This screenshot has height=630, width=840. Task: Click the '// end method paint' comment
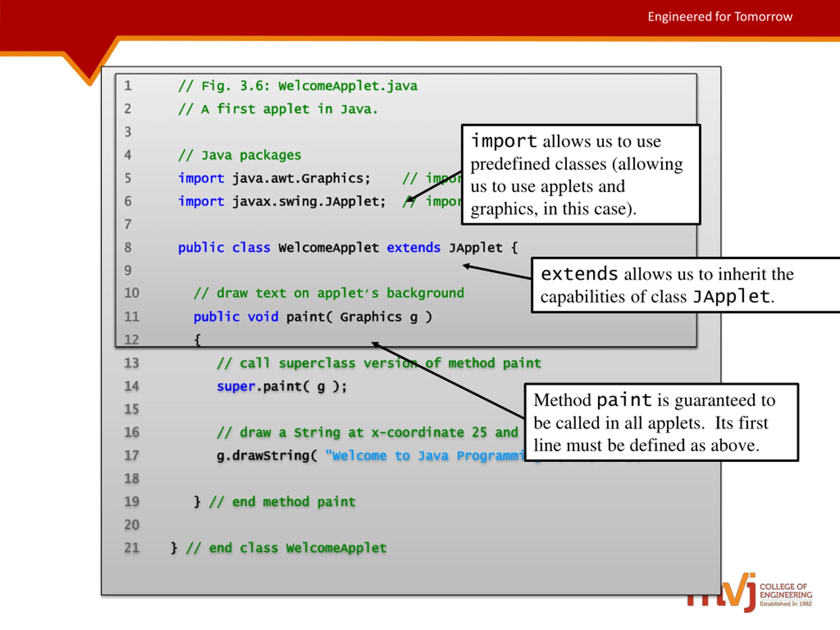tap(282, 502)
